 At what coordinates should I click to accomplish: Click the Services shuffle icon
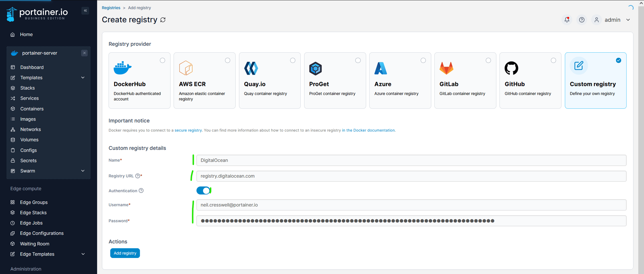tap(13, 98)
